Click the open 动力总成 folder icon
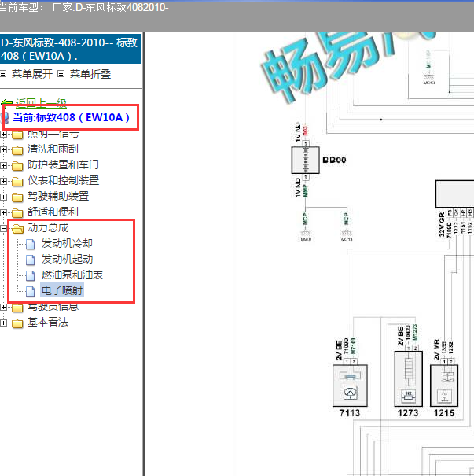474x476 pixels. pyautogui.click(x=17, y=229)
